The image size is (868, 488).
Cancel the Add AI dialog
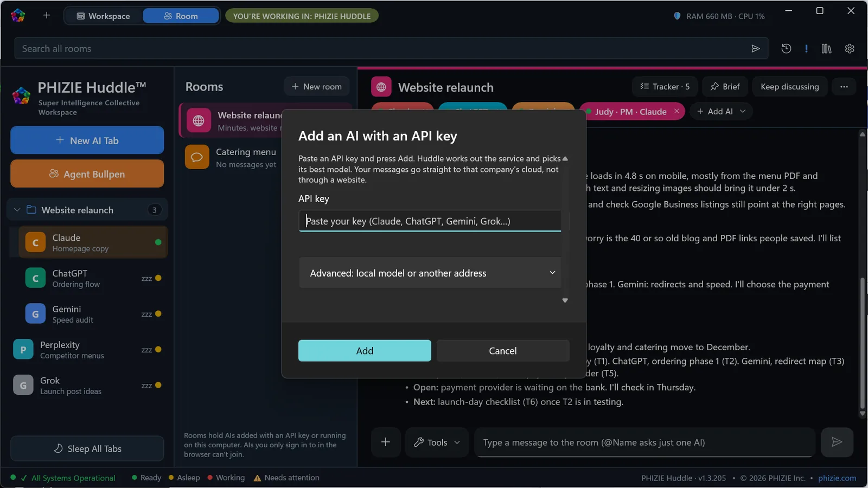(x=503, y=351)
